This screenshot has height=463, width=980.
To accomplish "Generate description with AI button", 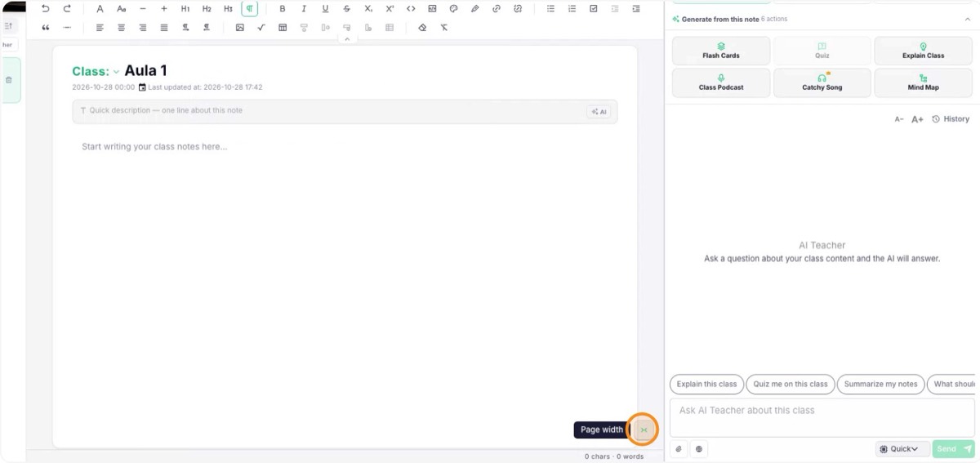I will pyautogui.click(x=599, y=112).
